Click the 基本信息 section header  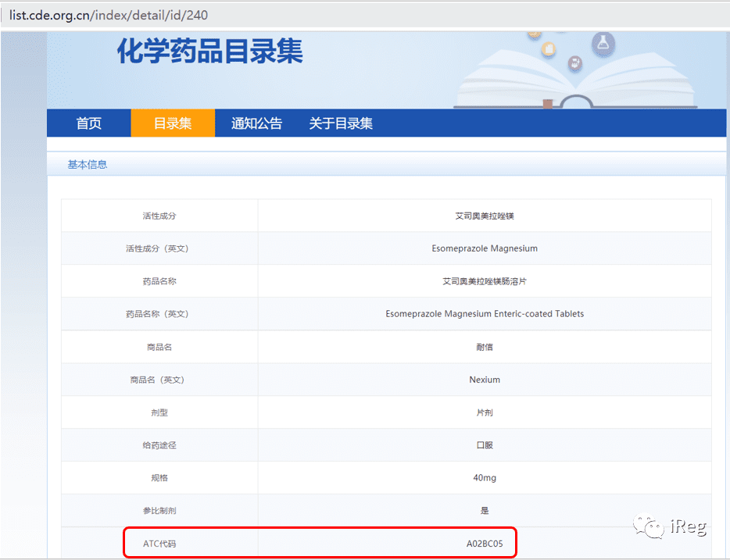(87, 165)
